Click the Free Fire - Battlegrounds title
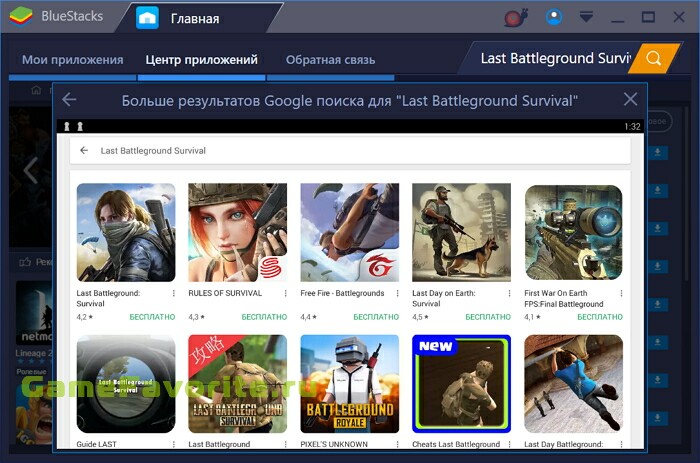 coord(342,293)
